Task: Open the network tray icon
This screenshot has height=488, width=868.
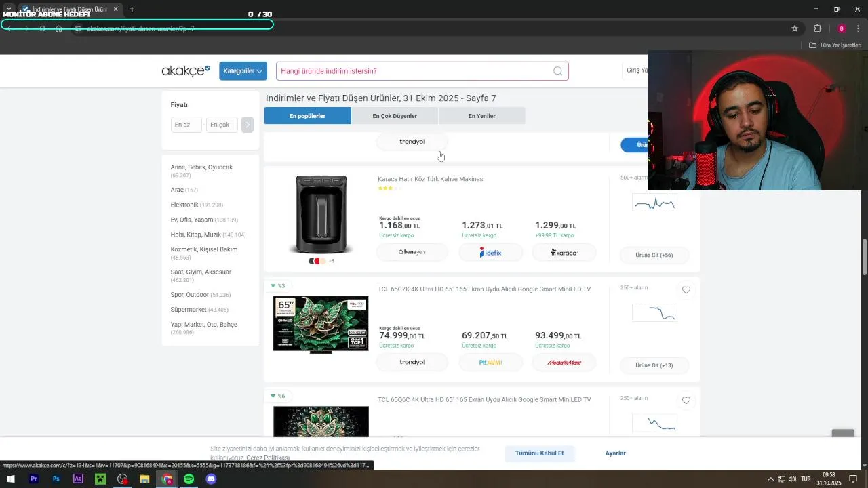Action: tap(781, 479)
